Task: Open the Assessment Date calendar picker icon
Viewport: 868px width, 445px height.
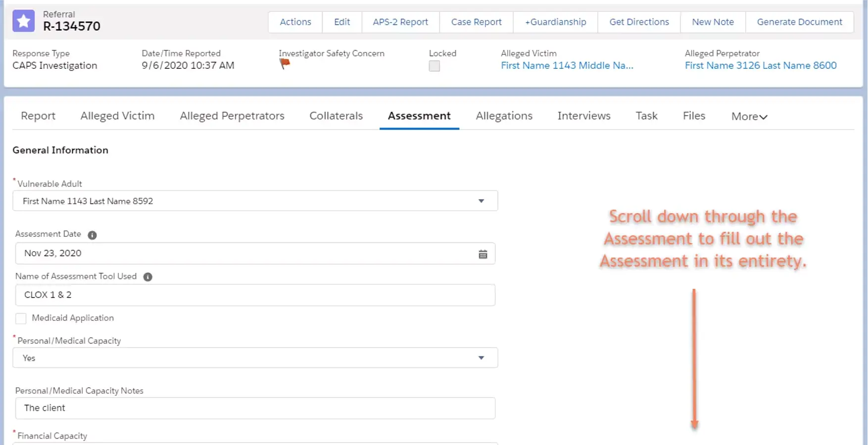Action: pos(483,254)
